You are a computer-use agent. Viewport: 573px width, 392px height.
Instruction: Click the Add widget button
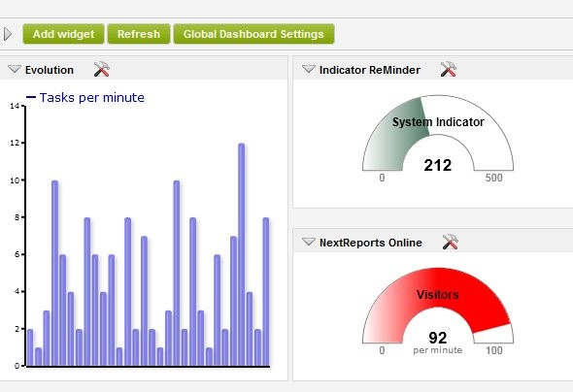pos(63,34)
